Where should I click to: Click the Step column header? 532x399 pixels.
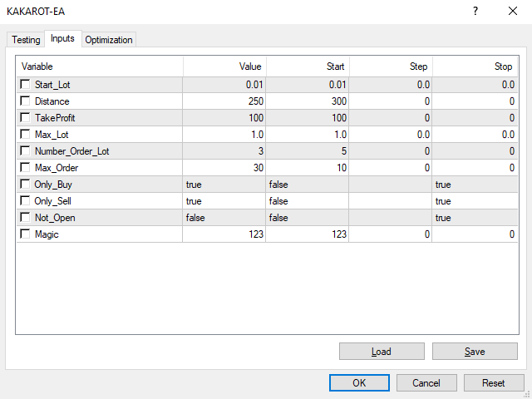click(x=391, y=66)
